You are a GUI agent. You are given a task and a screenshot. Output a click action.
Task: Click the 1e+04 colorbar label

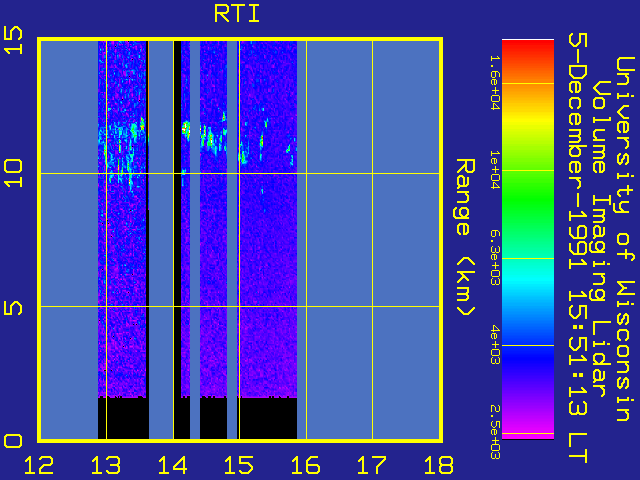point(495,170)
